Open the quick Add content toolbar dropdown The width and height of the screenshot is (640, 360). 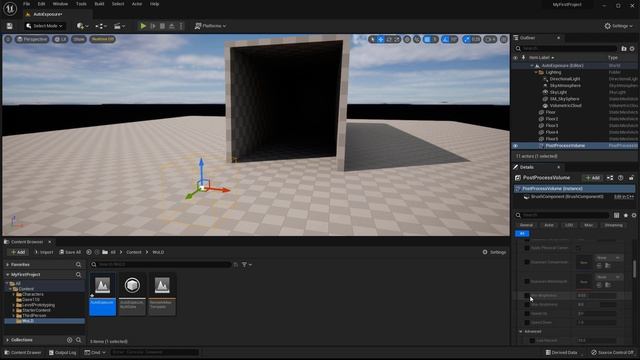point(82,26)
